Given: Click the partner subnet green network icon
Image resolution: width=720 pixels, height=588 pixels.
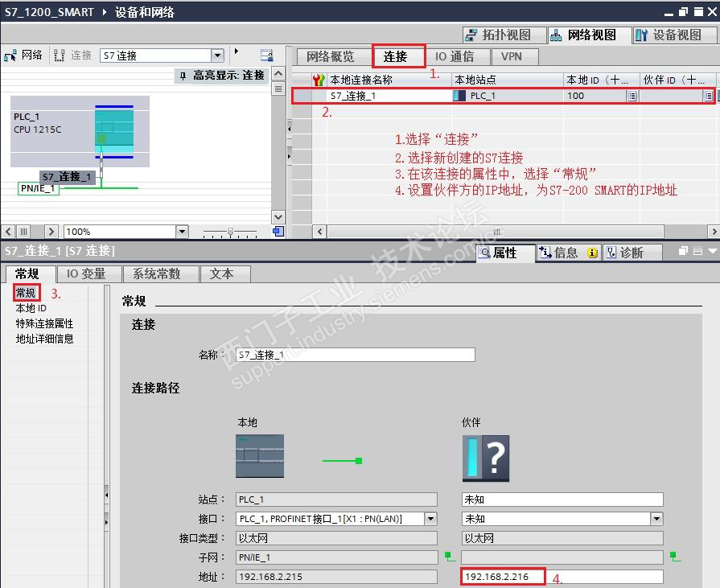Looking at the screenshot, I should [675, 557].
